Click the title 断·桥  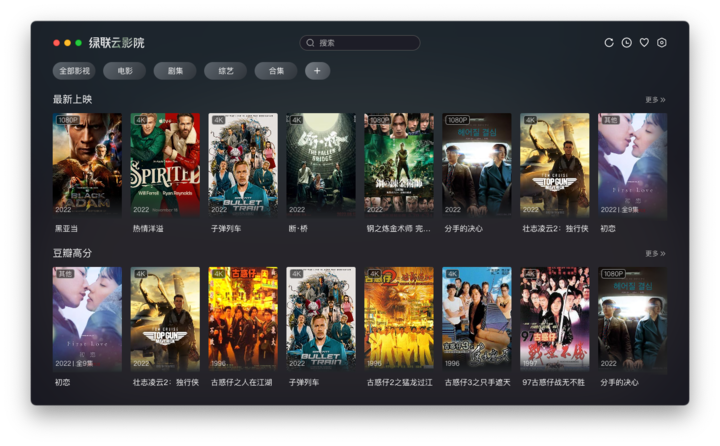298,229
